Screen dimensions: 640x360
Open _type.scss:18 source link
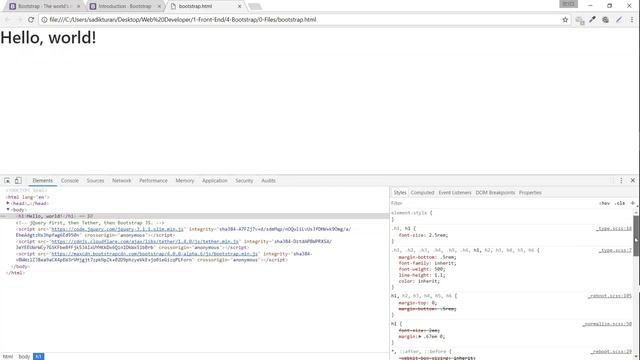pos(614,229)
